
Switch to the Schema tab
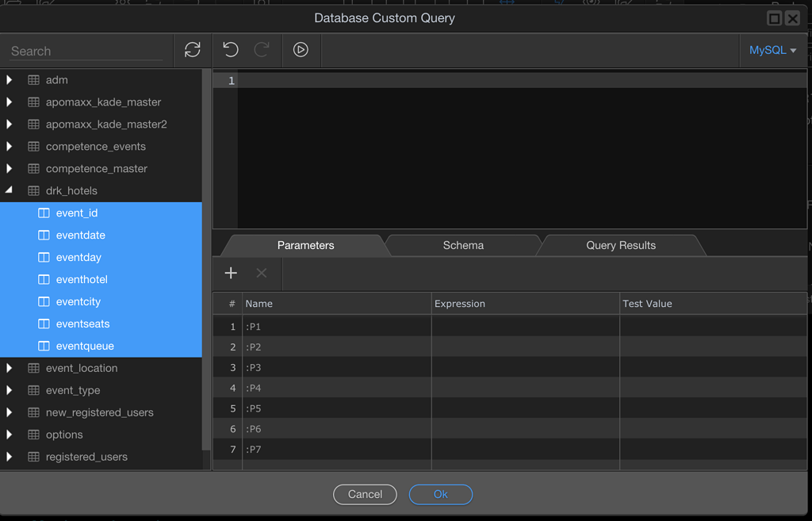(463, 245)
